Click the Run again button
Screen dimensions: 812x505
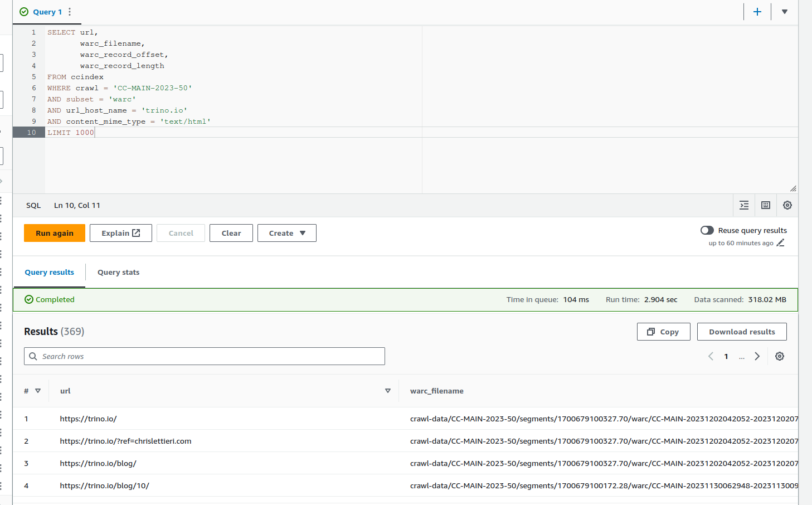pyautogui.click(x=55, y=233)
